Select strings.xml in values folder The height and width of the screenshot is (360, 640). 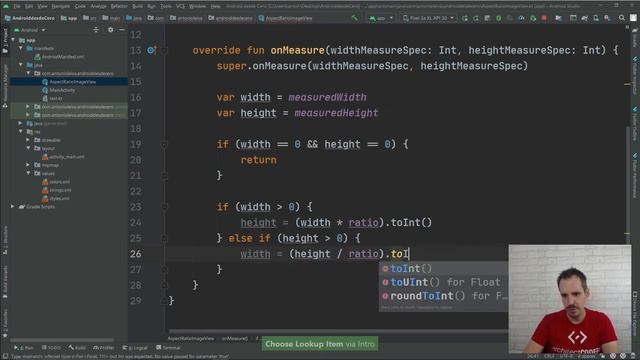click(57, 190)
